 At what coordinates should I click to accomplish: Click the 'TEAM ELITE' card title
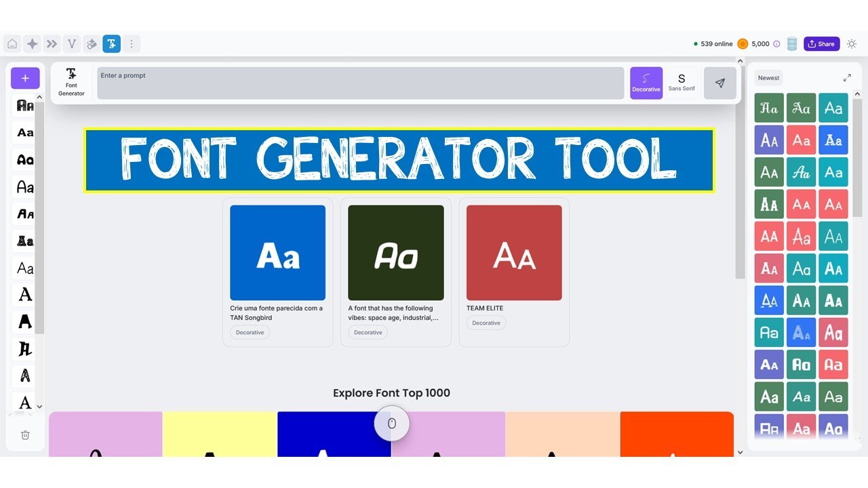pyautogui.click(x=485, y=308)
